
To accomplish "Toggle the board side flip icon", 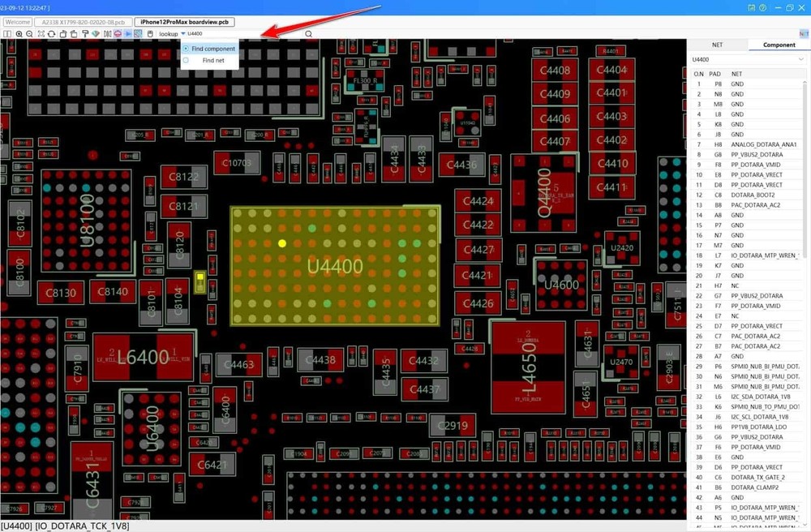I will pos(108,34).
